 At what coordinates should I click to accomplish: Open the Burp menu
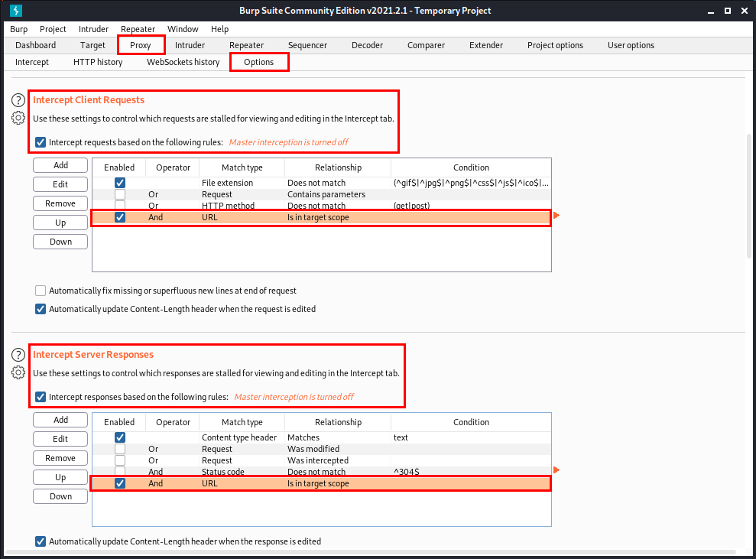[19, 29]
